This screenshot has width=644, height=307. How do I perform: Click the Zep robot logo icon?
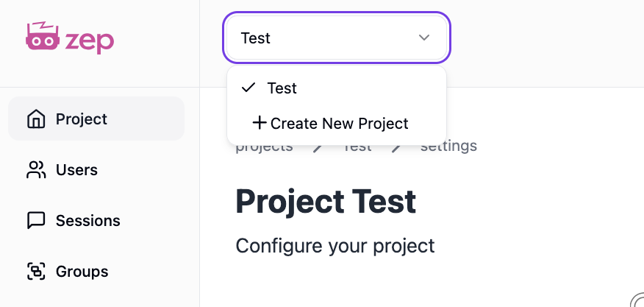(x=42, y=38)
